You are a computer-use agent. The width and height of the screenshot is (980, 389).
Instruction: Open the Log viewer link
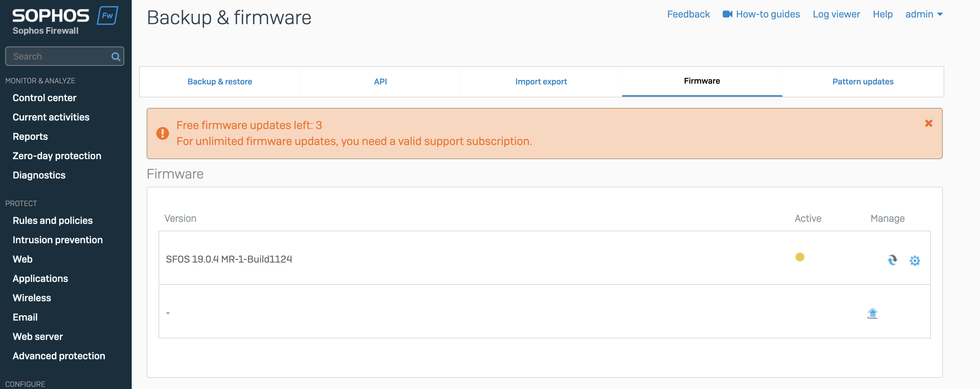click(x=836, y=15)
